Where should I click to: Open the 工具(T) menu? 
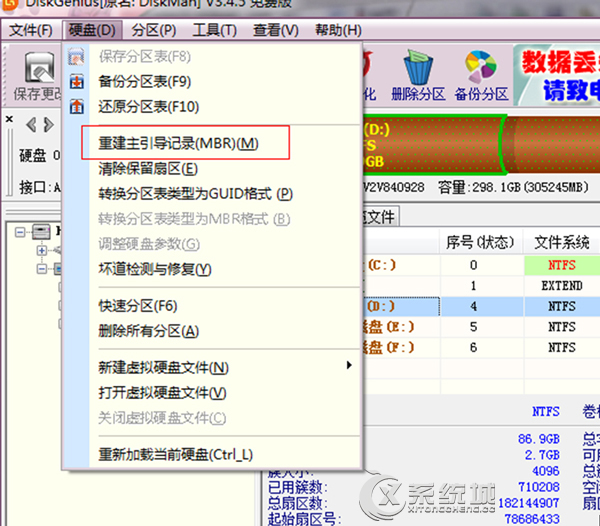(215, 30)
